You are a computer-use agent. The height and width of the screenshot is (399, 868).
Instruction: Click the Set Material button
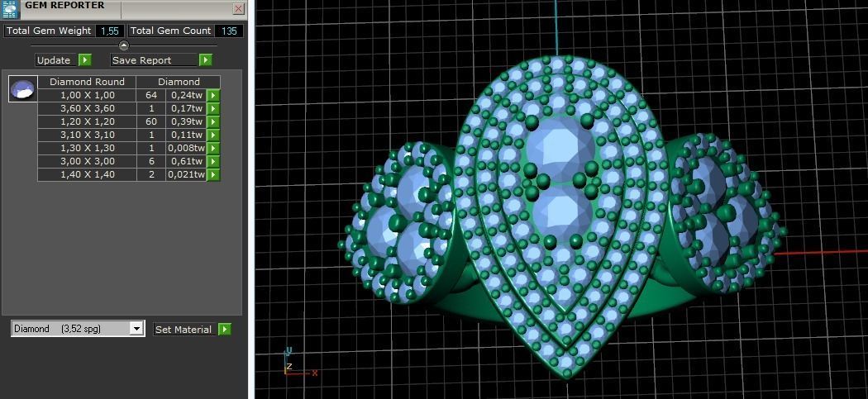184,330
